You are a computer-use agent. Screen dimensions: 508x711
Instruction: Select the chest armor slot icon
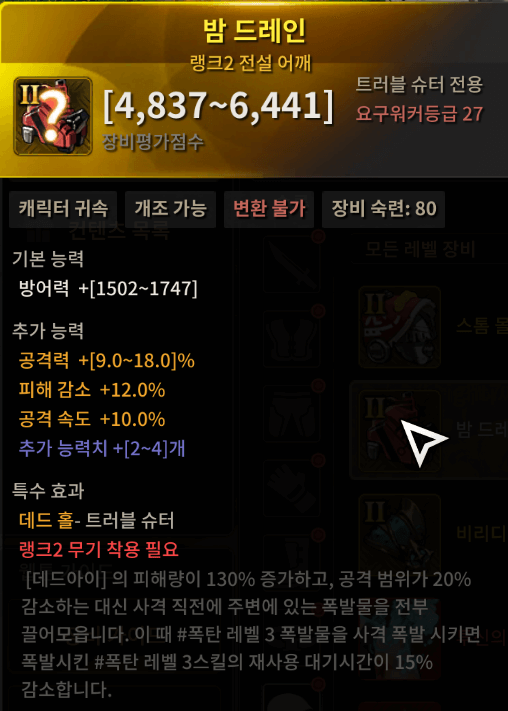291,339
